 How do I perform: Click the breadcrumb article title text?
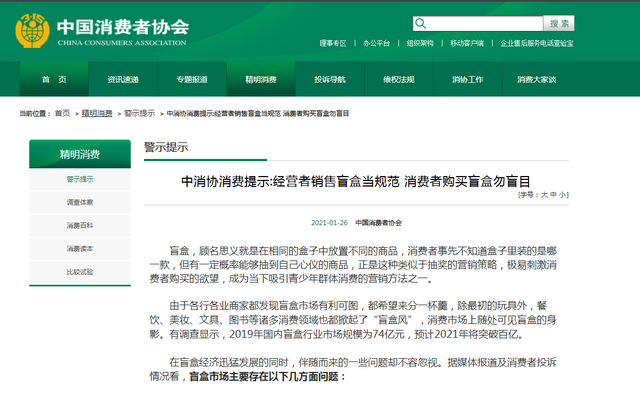coord(258,114)
